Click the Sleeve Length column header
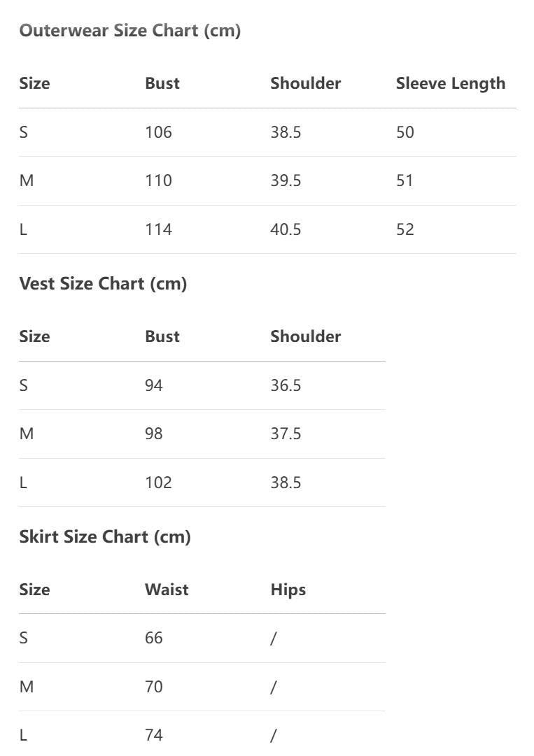Viewport: 534px width, 756px height. [450, 83]
